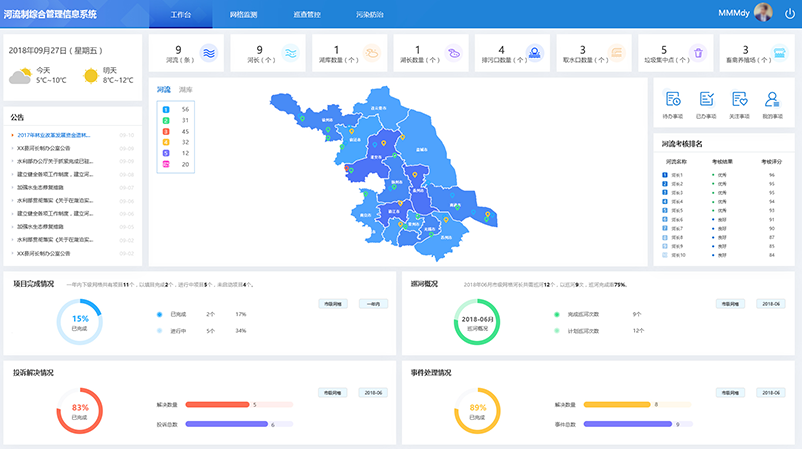
Task: Open the 已办事项 shortcut icon
Action: pos(706,100)
